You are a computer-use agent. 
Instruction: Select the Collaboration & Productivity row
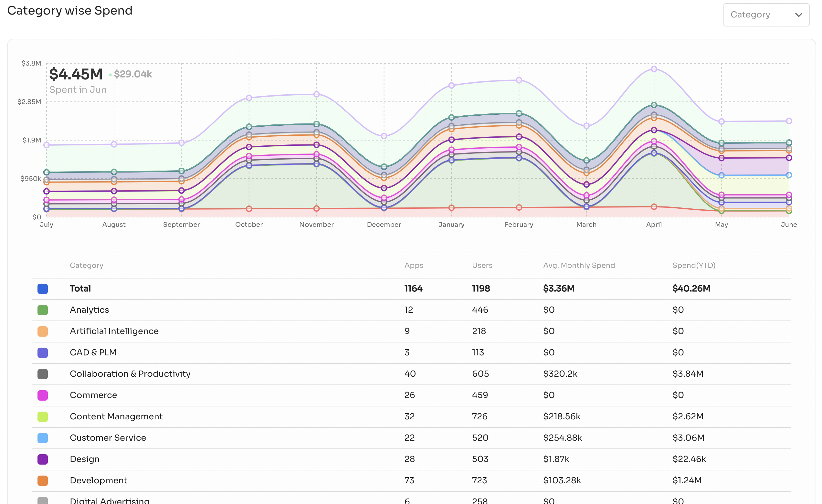pos(411,374)
